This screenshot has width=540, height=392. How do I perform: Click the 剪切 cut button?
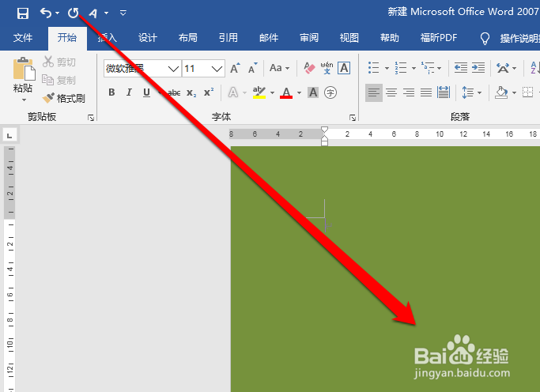(x=59, y=62)
